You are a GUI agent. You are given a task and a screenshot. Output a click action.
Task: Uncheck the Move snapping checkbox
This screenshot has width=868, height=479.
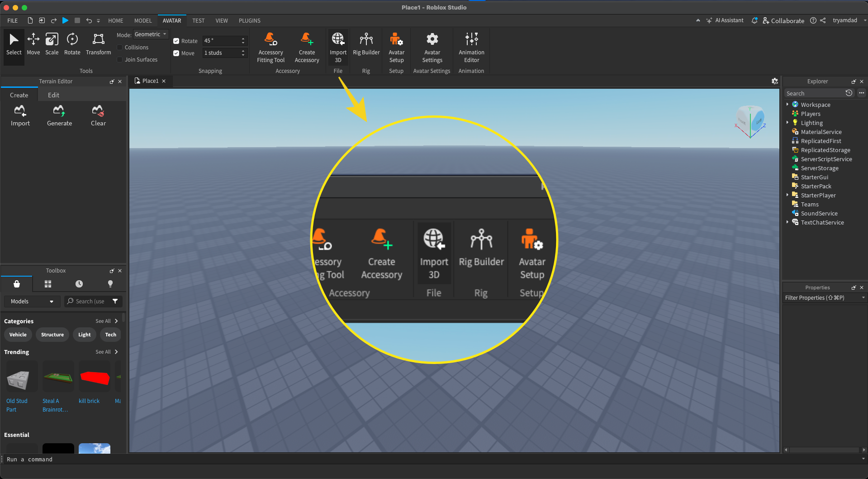(176, 53)
